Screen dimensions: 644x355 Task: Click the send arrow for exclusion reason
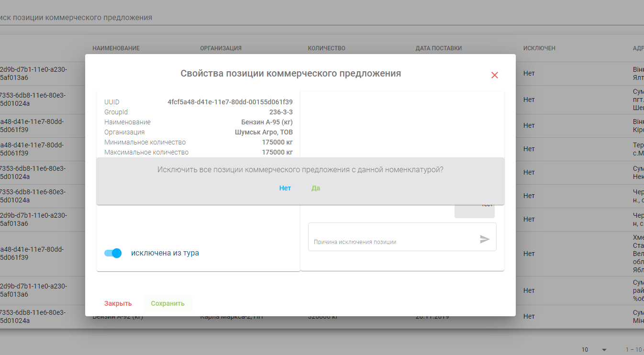(x=485, y=239)
